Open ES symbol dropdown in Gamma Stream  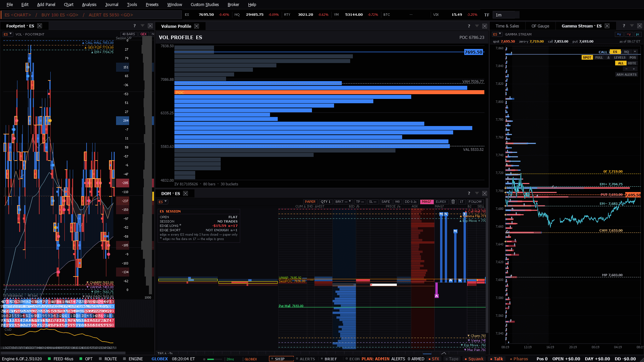[x=497, y=34]
